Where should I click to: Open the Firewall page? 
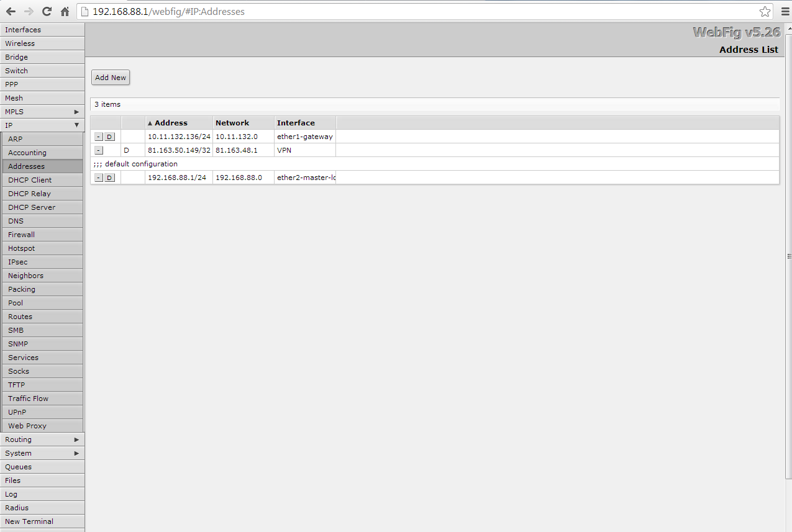click(x=42, y=235)
